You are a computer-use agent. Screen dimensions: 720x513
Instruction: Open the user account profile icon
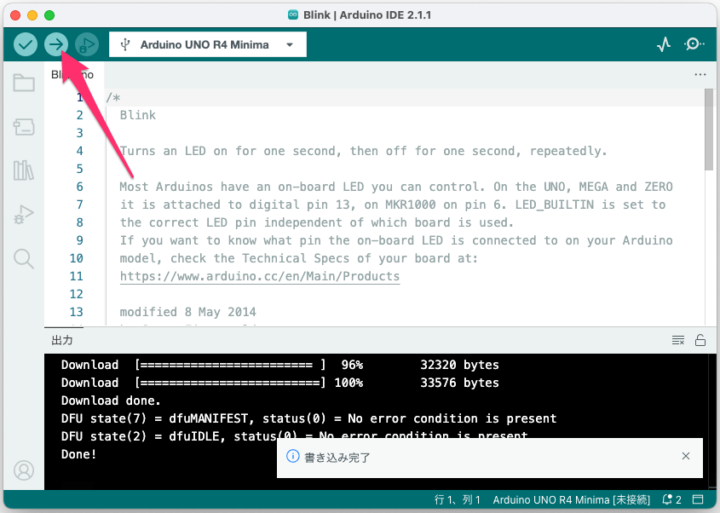(x=23, y=470)
